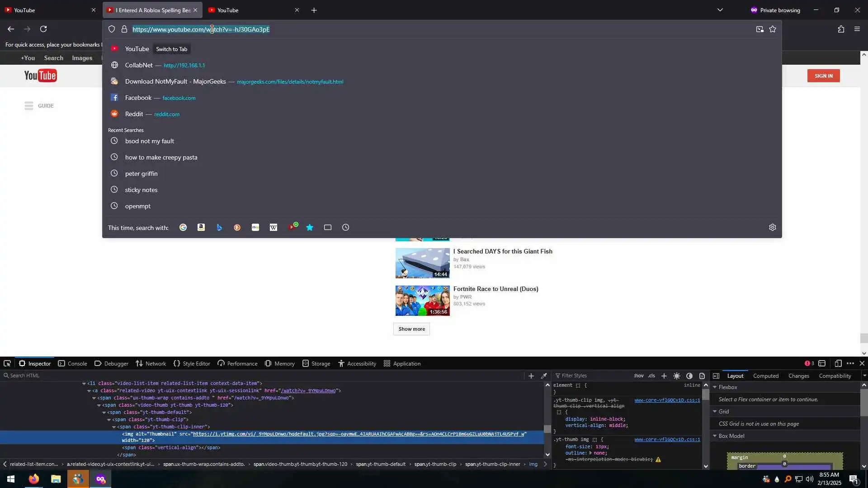The height and width of the screenshot is (488, 868).
Task: Click the SIGN IN button
Action: coord(823,76)
